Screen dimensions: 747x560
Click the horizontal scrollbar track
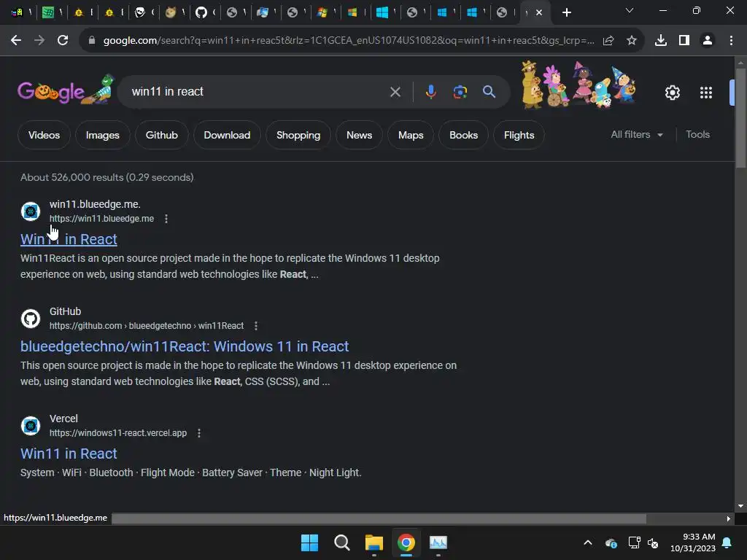pyautogui.click(x=379, y=518)
